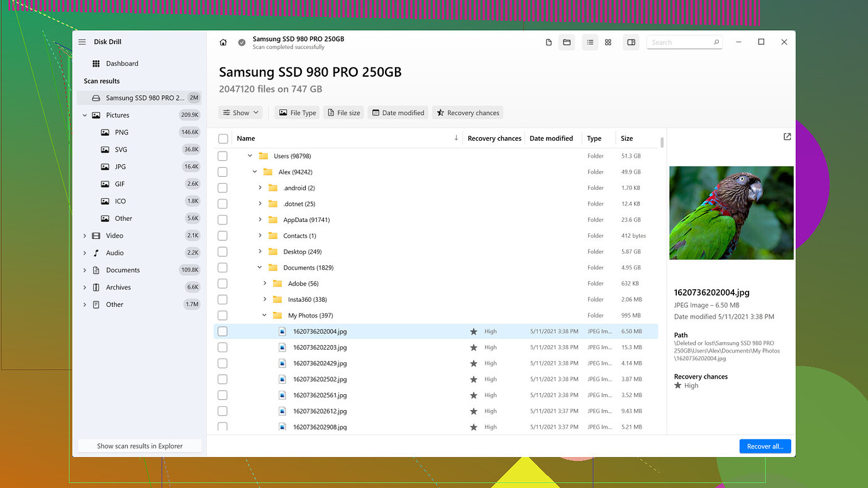Click the folder view icon next to file icon
This screenshot has width=868, height=488.
pos(566,42)
